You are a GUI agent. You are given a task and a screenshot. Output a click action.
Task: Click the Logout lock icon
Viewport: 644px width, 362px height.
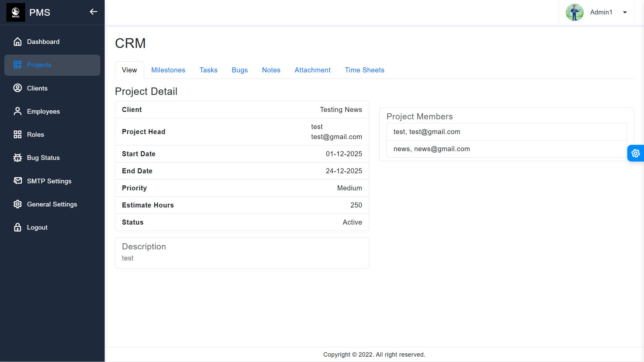click(x=17, y=227)
